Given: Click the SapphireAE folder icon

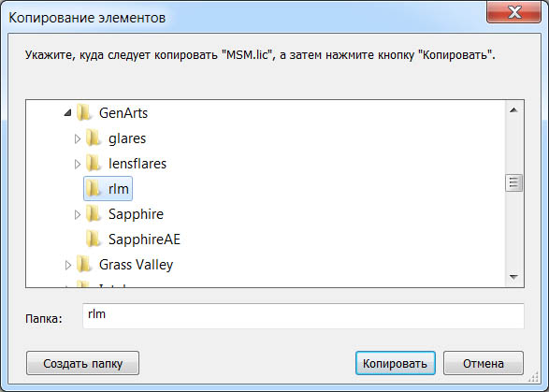Looking at the screenshot, I should point(94,239).
